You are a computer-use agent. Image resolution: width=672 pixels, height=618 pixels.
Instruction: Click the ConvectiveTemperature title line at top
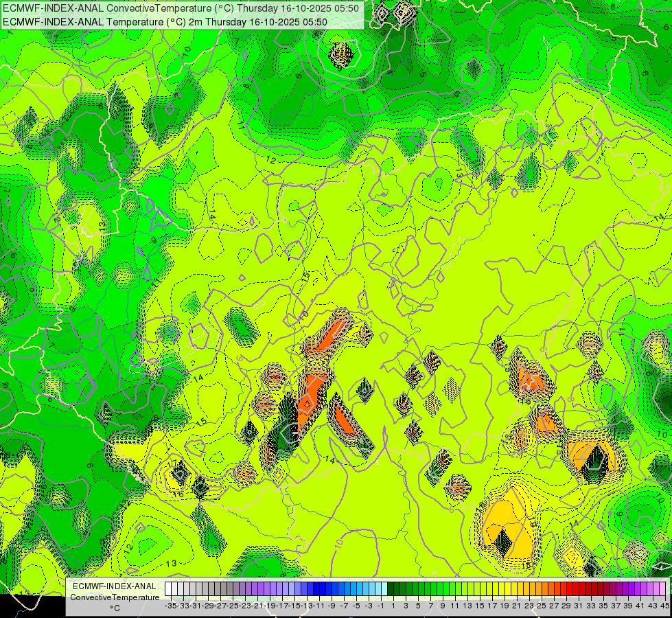(181, 8)
